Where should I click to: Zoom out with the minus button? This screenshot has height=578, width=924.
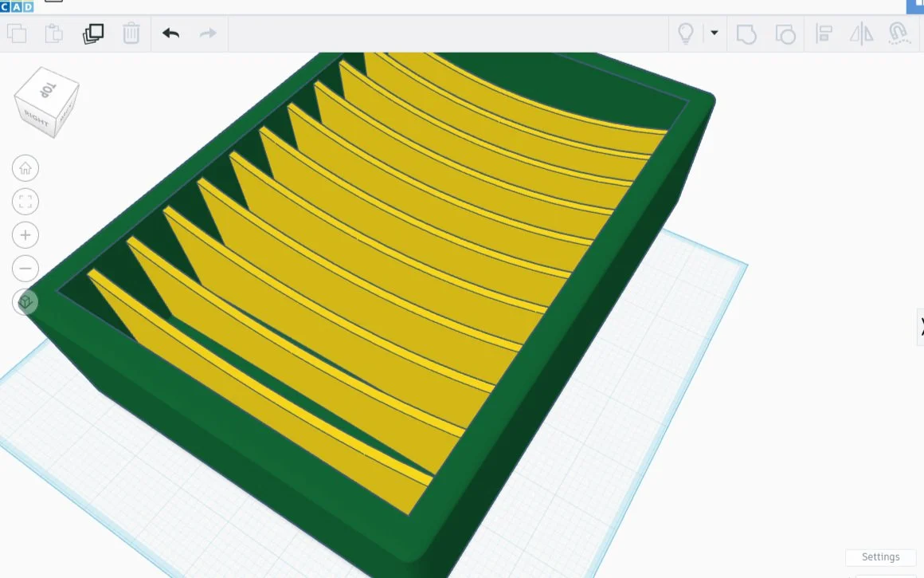[x=25, y=269]
